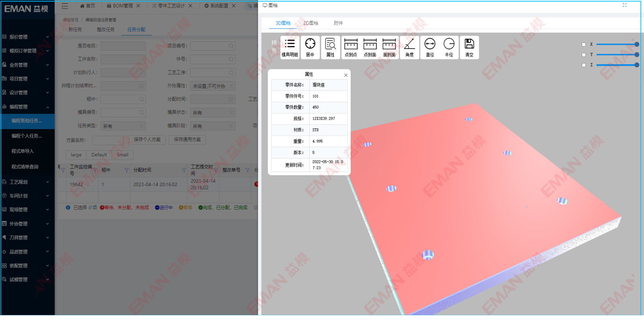Viewport: 644px width, 336px height.
Task: Expand 项目管理 in the sidebar
Action: [x=27, y=79]
